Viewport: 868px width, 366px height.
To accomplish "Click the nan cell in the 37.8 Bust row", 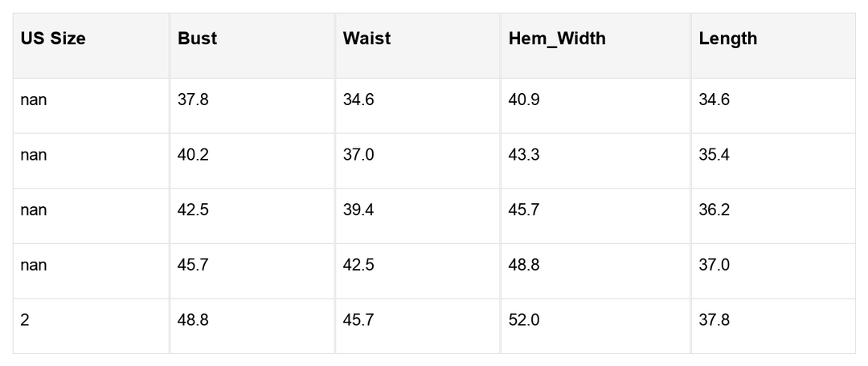I will point(34,100).
